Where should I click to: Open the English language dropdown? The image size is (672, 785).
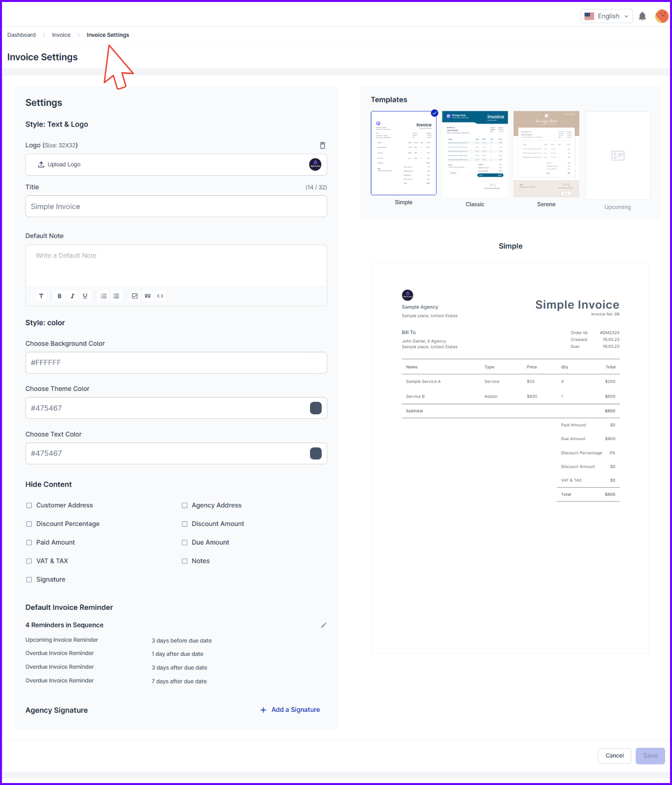[607, 16]
